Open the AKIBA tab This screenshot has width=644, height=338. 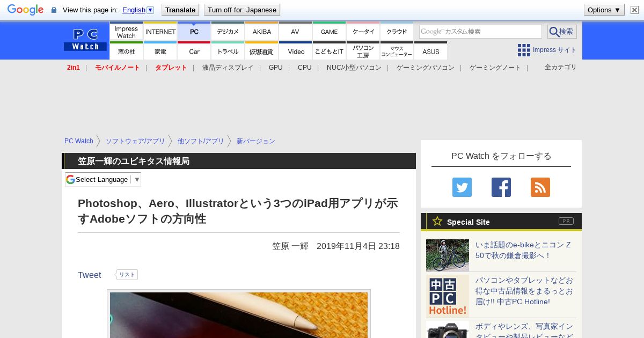coord(261,31)
